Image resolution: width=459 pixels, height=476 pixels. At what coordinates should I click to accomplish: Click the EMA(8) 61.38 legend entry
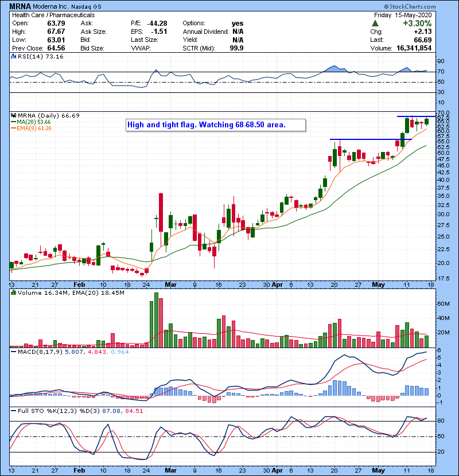tap(31, 128)
